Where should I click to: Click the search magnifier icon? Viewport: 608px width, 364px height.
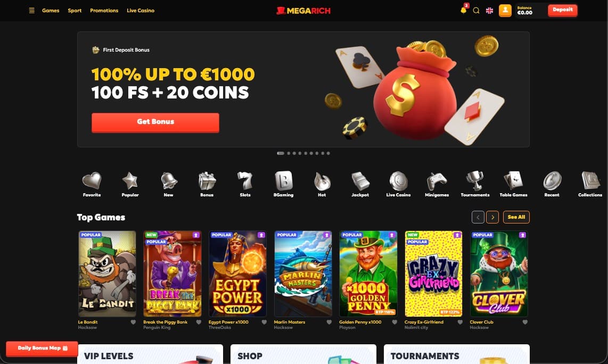[476, 11]
